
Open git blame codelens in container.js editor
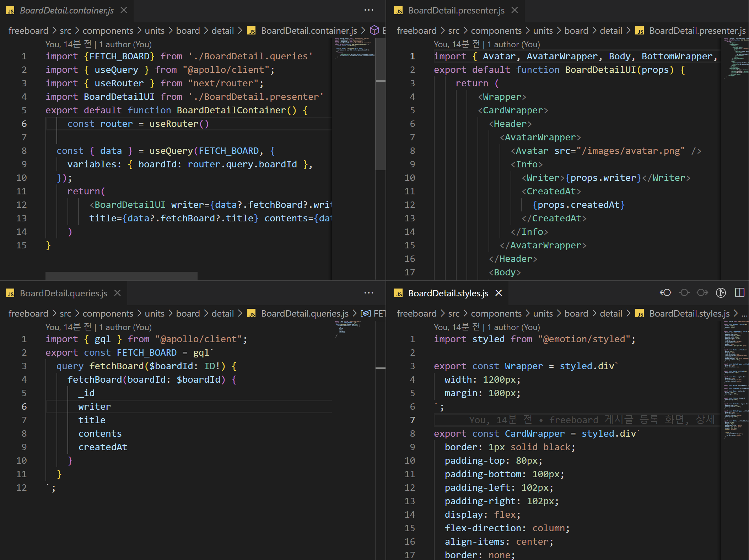click(x=98, y=44)
